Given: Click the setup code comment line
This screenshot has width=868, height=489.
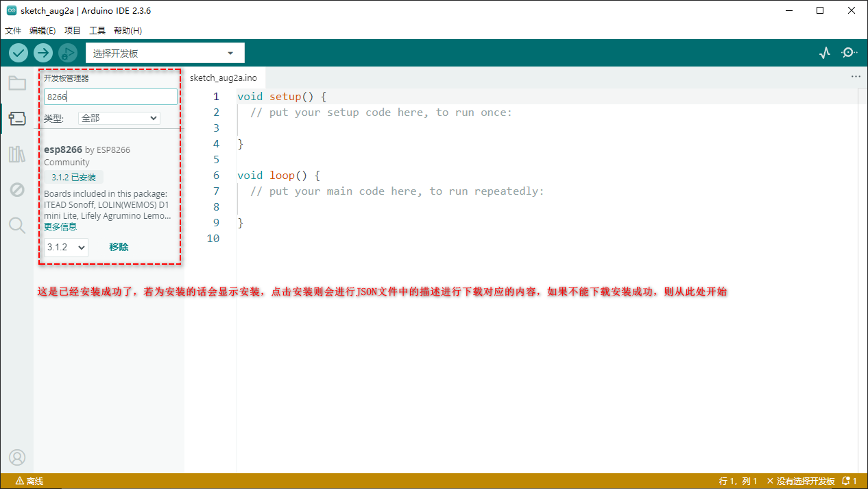Looking at the screenshot, I should point(381,112).
